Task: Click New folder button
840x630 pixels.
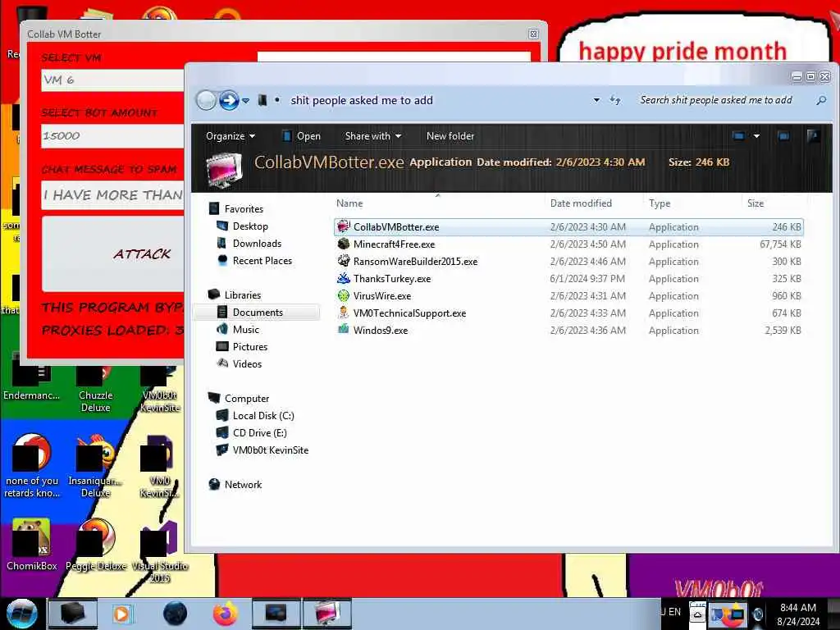Action: coord(450,136)
